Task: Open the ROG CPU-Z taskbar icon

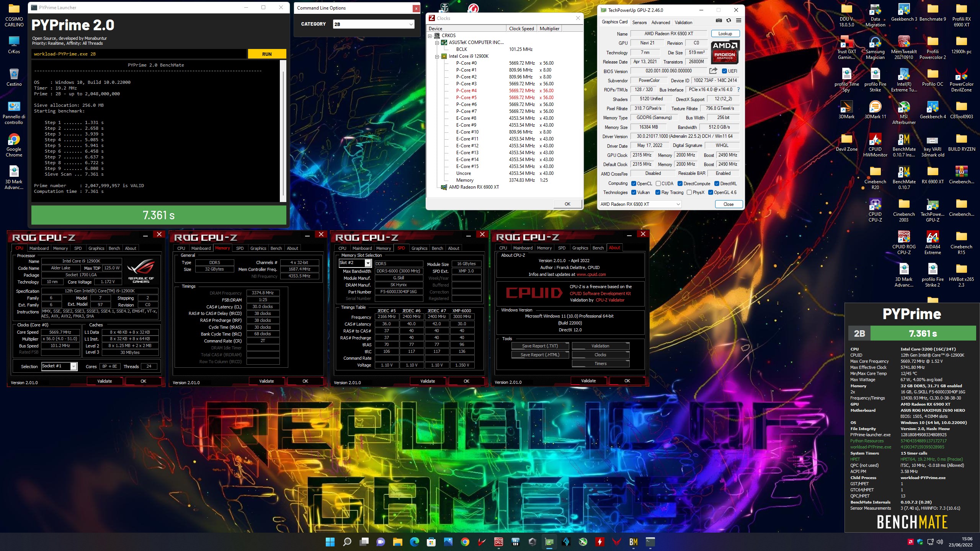Action: click(x=498, y=541)
